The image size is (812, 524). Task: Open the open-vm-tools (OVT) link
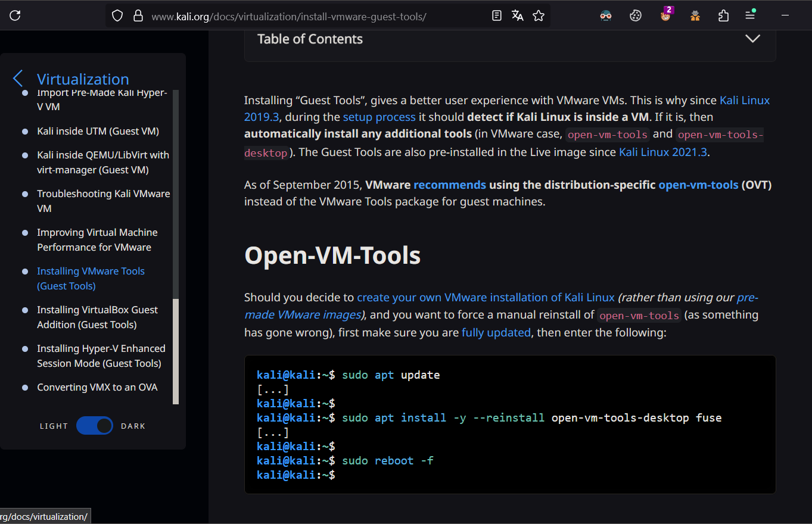pos(698,185)
